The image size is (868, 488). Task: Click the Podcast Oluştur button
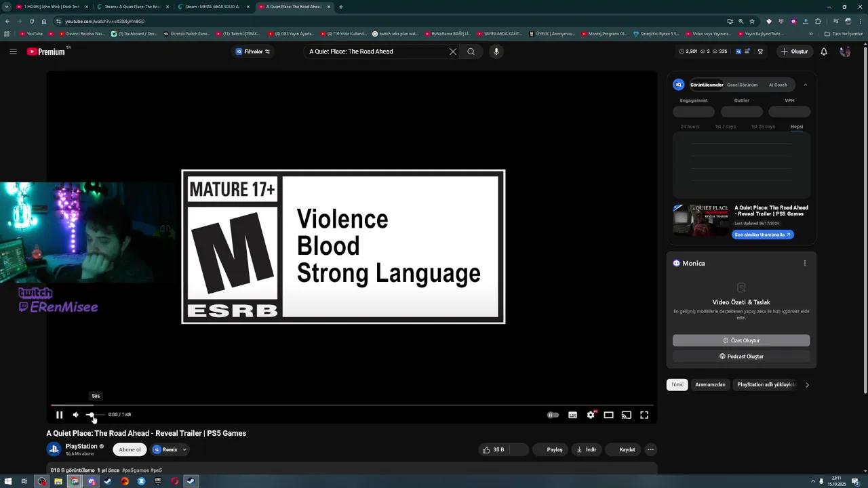coord(741,357)
